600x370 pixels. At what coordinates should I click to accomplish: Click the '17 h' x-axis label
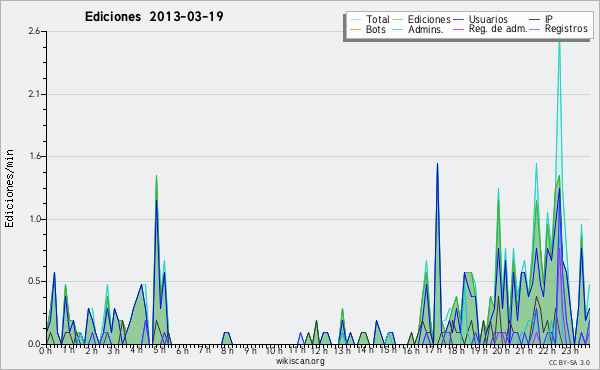[x=433, y=350]
